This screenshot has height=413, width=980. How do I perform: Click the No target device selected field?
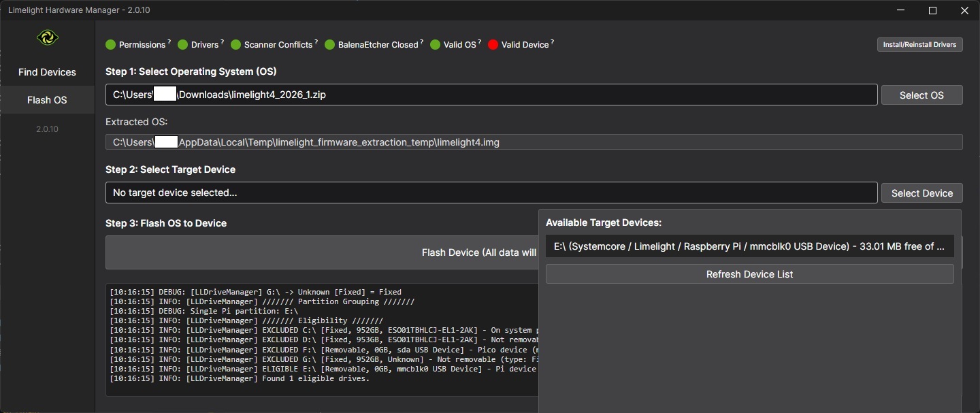[491, 193]
